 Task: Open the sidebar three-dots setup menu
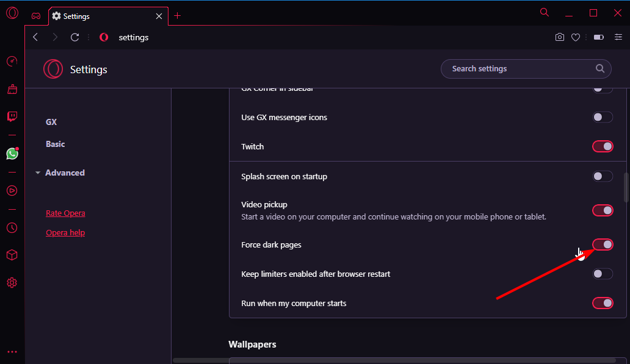pos(12,352)
